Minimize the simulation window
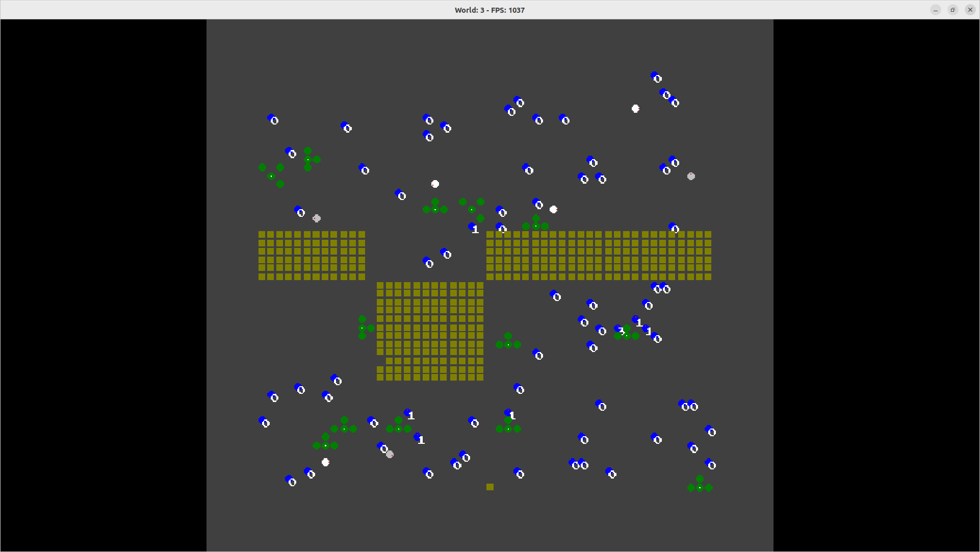Screen dimensions: 980x552 point(936,10)
